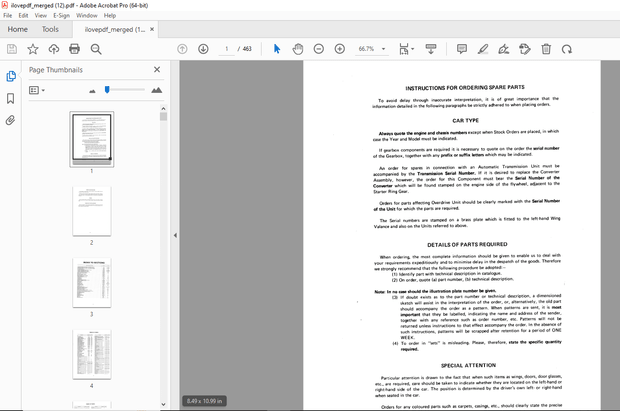Select the page 4 thumbnail
This screenshot has width=620, height=411.
(92, 354)
